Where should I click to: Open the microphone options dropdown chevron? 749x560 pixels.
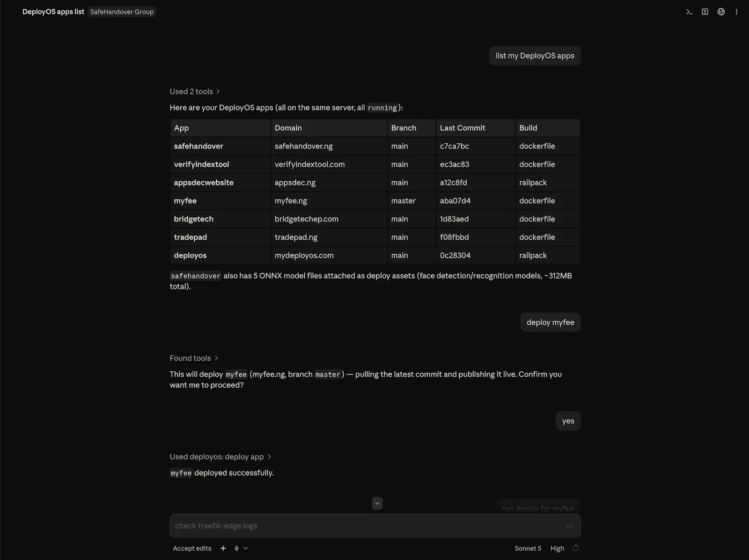coord(246,548)
